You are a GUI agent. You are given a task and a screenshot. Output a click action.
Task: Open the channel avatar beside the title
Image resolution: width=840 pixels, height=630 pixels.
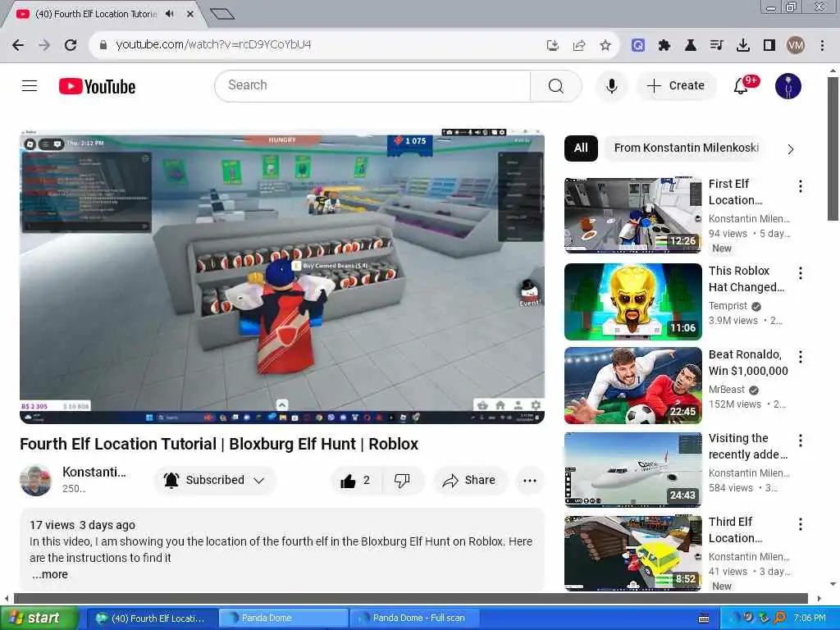(x=36, y=480)
